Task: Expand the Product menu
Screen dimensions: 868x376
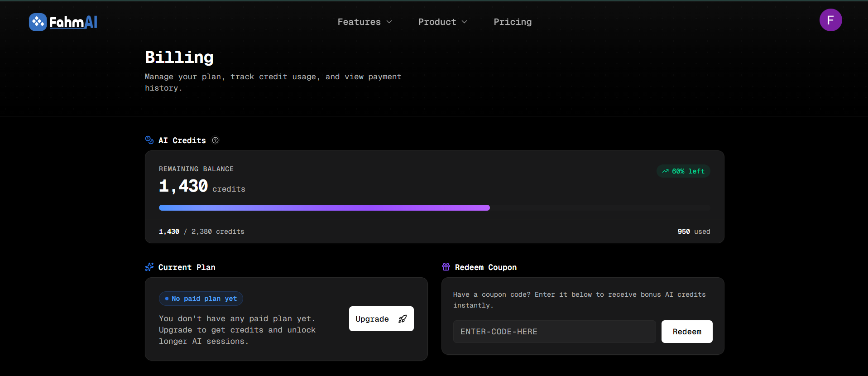Action: point(443,22)
